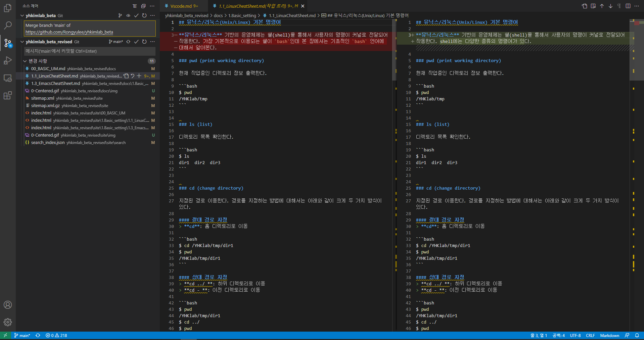Open notifications bell in status bar
Viewport: 644px width, 340px height.
tap(637, 335)
